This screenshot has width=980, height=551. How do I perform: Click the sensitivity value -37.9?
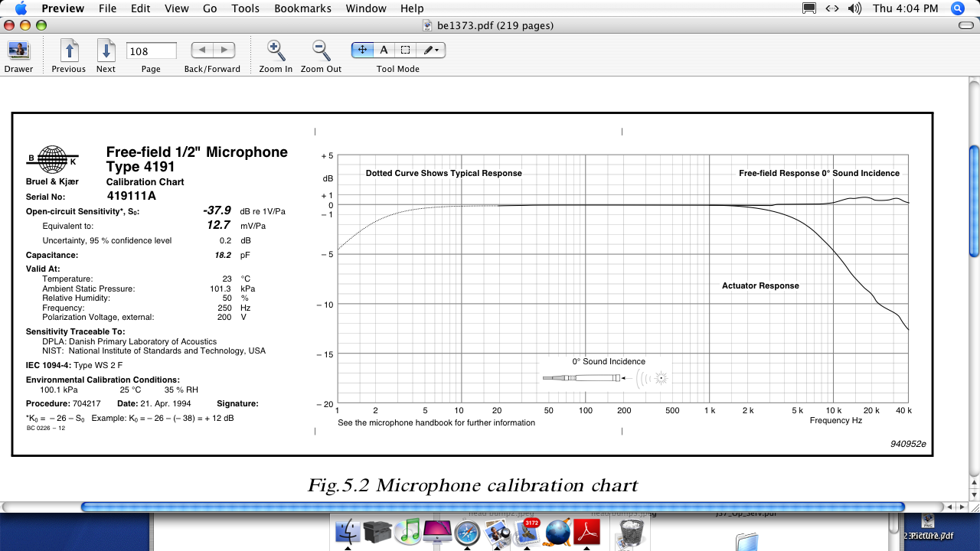click(217, 210)
